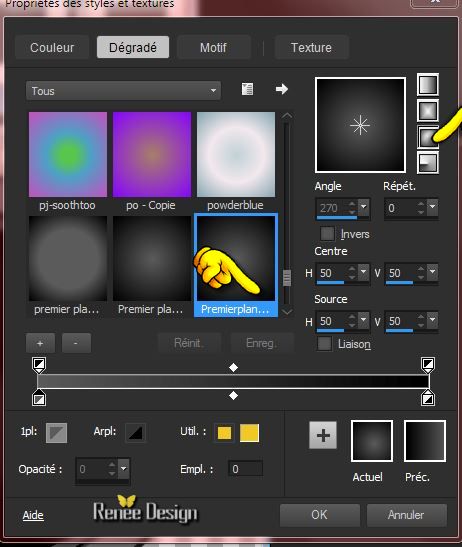Click the Arpl background color icon
The image size is (462, 547).
[x=135, y=433]
